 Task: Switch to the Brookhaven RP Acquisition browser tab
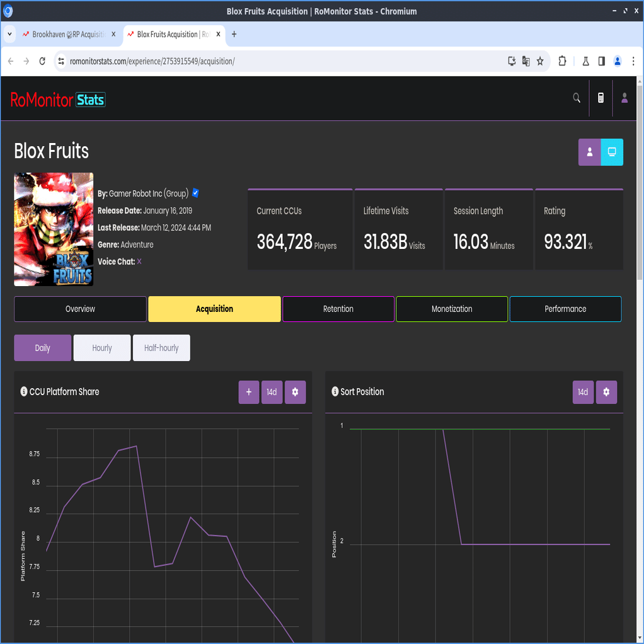pyautogui.click(x=69, y=34)
